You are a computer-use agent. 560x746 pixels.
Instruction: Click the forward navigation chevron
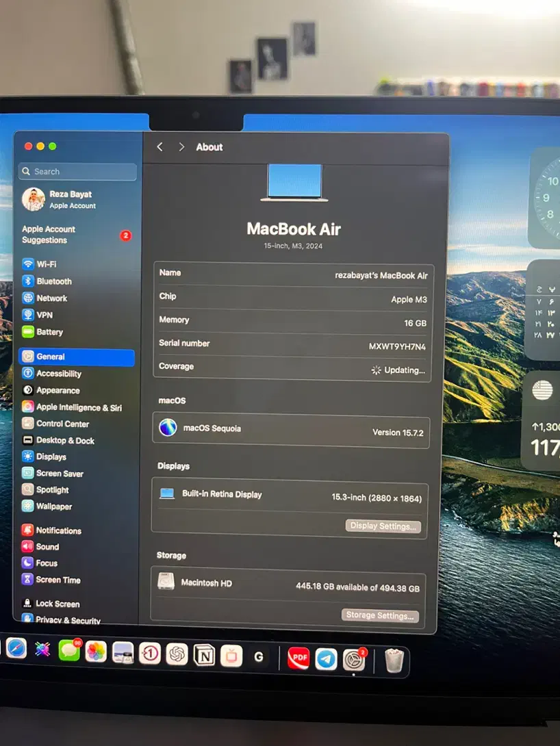[182, 146]
